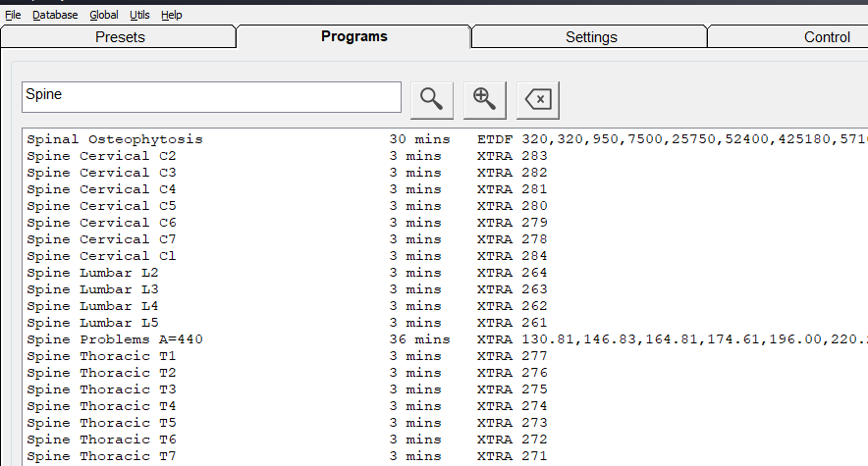Click the 30 mins duration value

coord(419,139)
